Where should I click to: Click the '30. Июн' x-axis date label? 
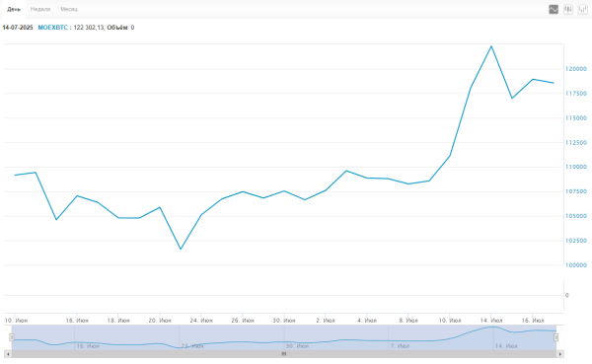click(284, 321)
